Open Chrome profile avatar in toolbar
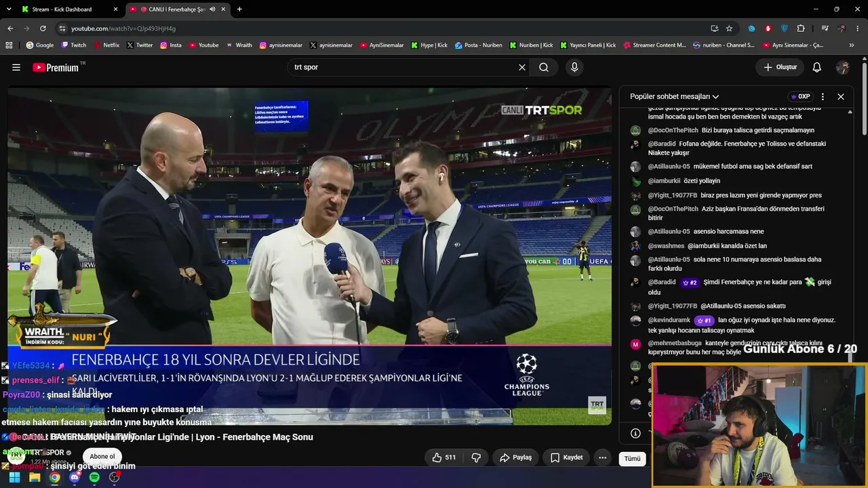The width and height of the screenshot is (868, 488). coord(842,28)
